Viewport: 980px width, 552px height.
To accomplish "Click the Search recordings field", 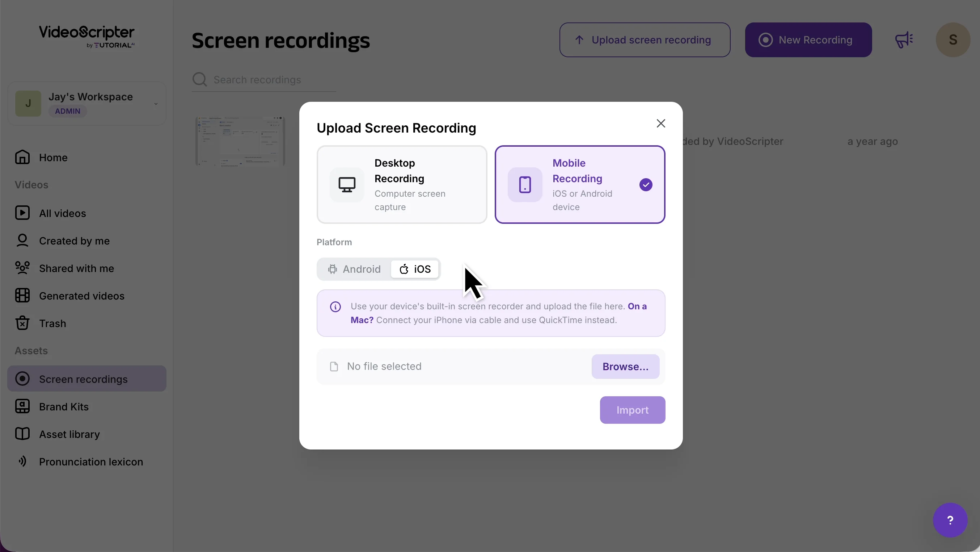I will [264, 80].
